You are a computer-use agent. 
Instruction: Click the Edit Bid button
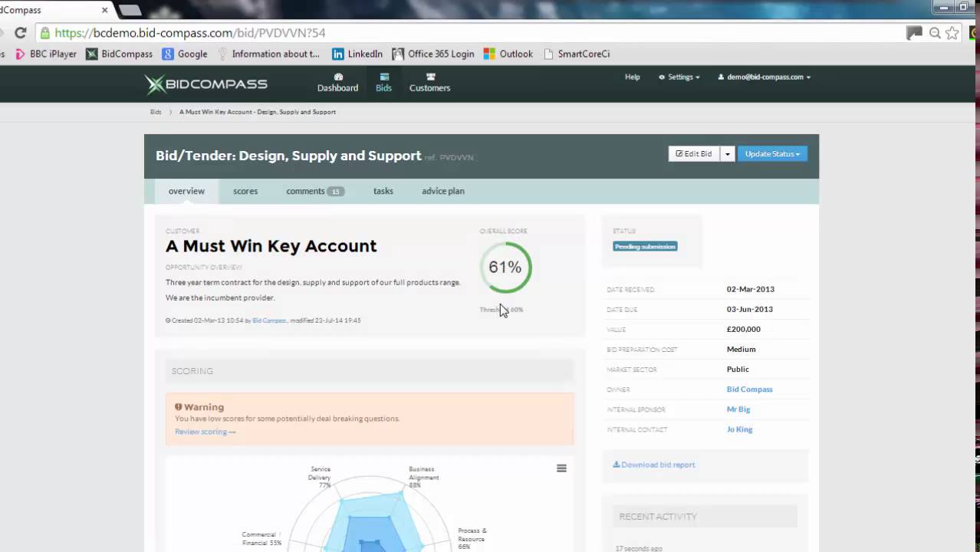pos(694,153)
